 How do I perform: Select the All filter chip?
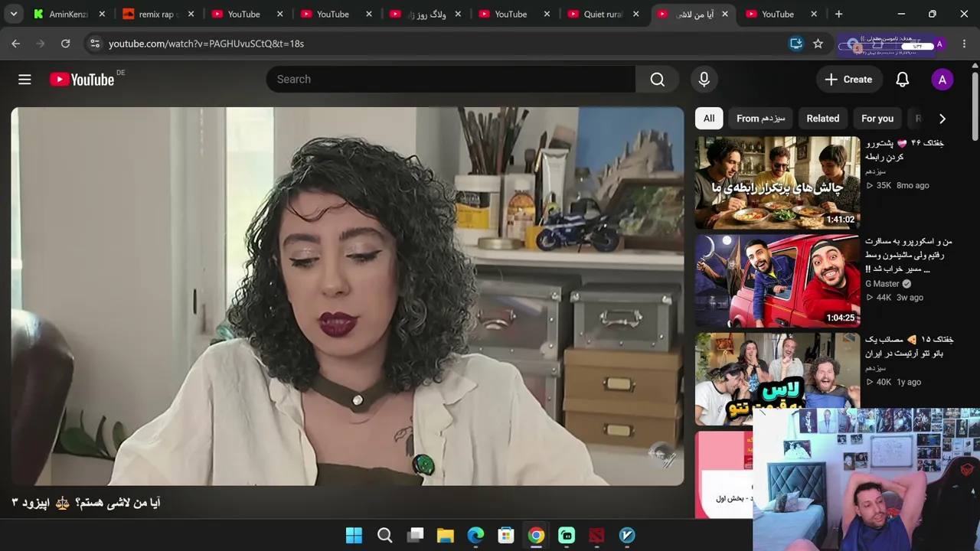tap(709, 119)
